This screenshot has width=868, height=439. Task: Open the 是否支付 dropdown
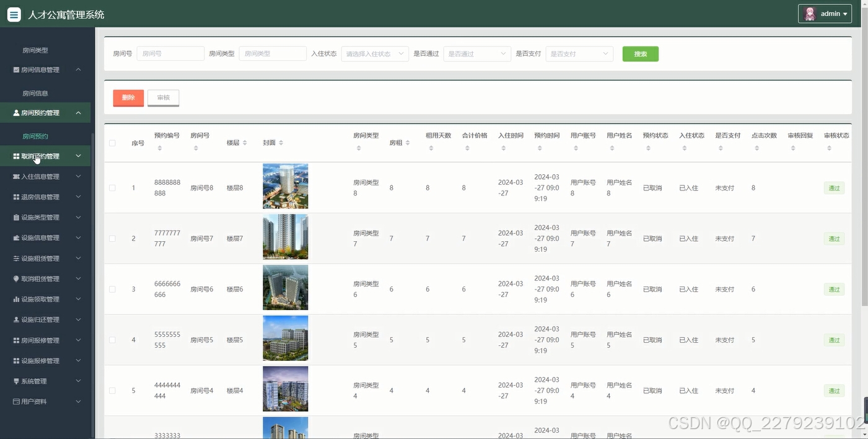pos(579,54)
